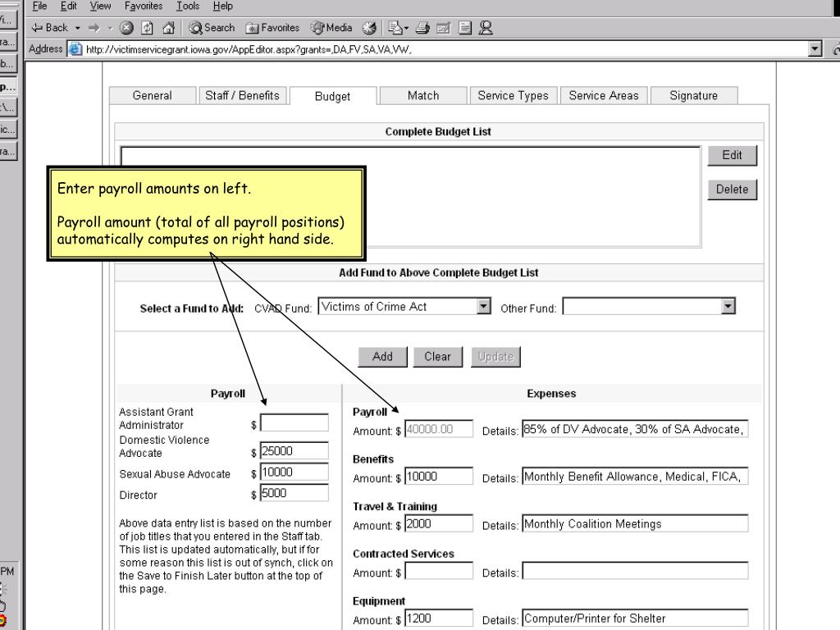Click the disabled Update button
The height and width of the screenshot is (630, 840).
coord(495,357)
